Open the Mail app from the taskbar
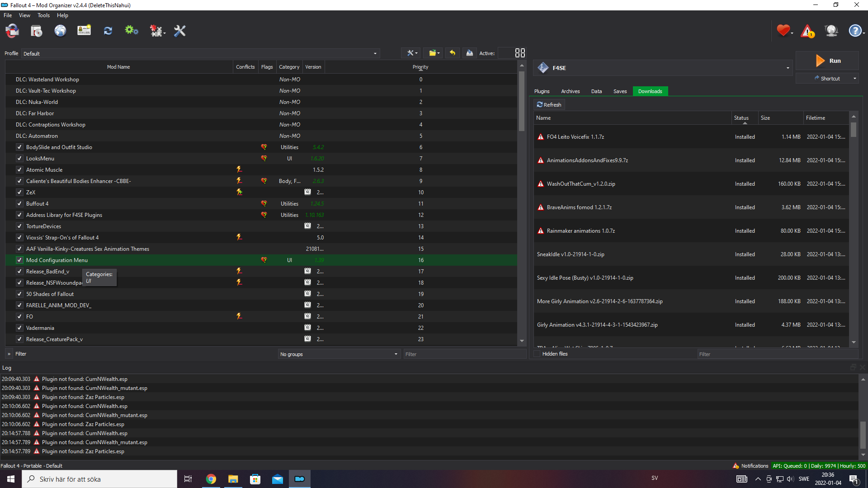This screenshot has height=488, width=868. point(278,479)
